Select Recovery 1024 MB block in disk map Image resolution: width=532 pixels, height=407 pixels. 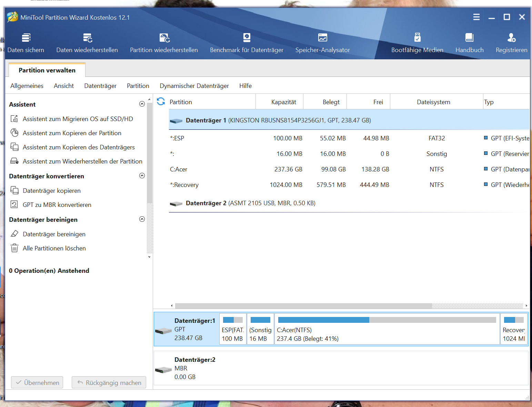(514, 329)
